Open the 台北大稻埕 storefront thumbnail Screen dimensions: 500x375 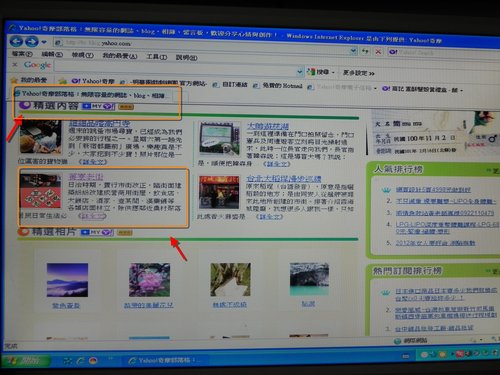coord(219,193)
